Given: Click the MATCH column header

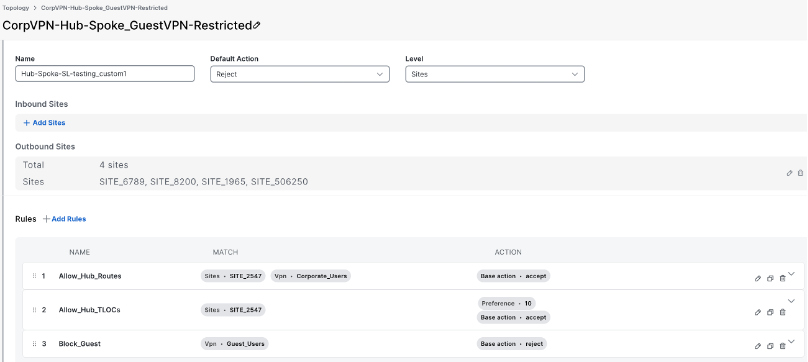Looking at the screenshot, I should (x=225, y=252).
